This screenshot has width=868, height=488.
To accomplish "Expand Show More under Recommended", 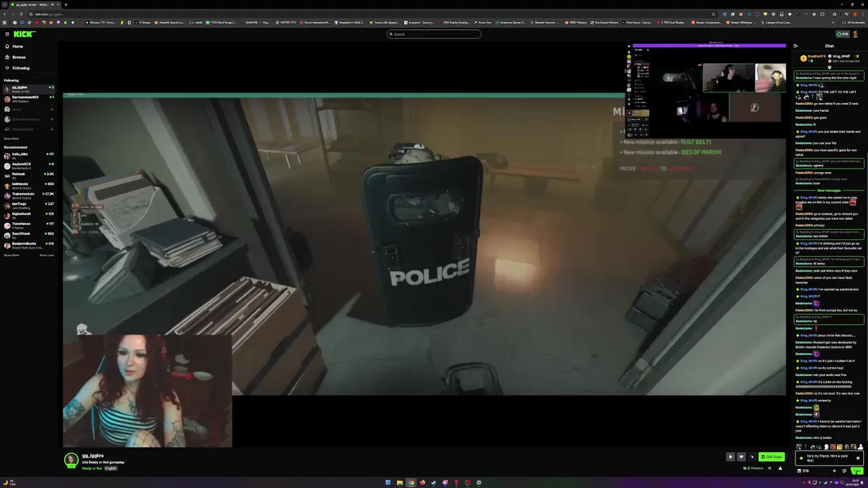I will 12,255.
